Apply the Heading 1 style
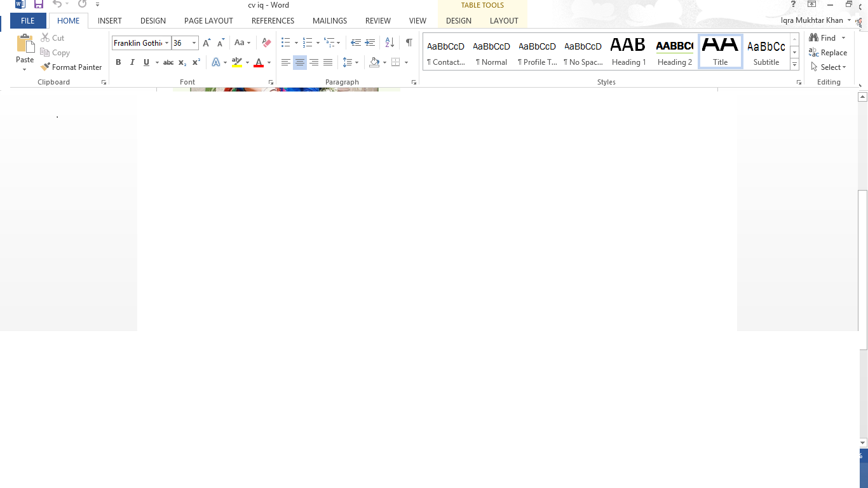This screenshot has width=868, height=488. pyautogui.click(x=628, y=52)
